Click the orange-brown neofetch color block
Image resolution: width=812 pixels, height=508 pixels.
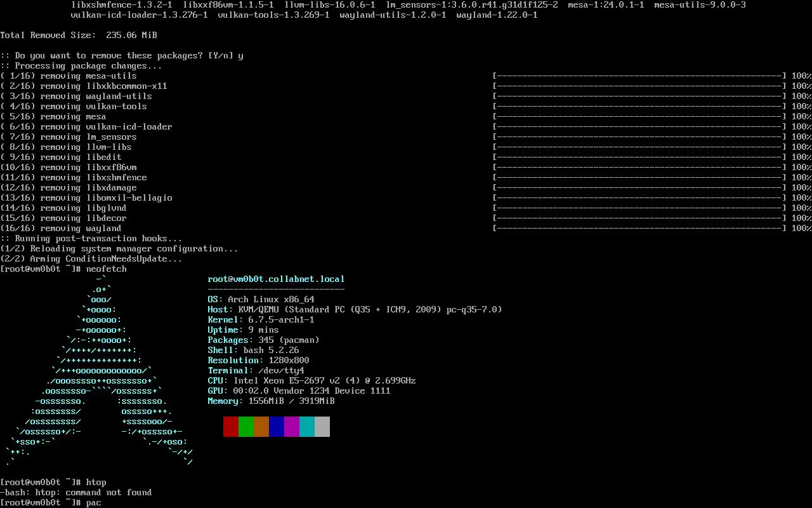(261, 427)
